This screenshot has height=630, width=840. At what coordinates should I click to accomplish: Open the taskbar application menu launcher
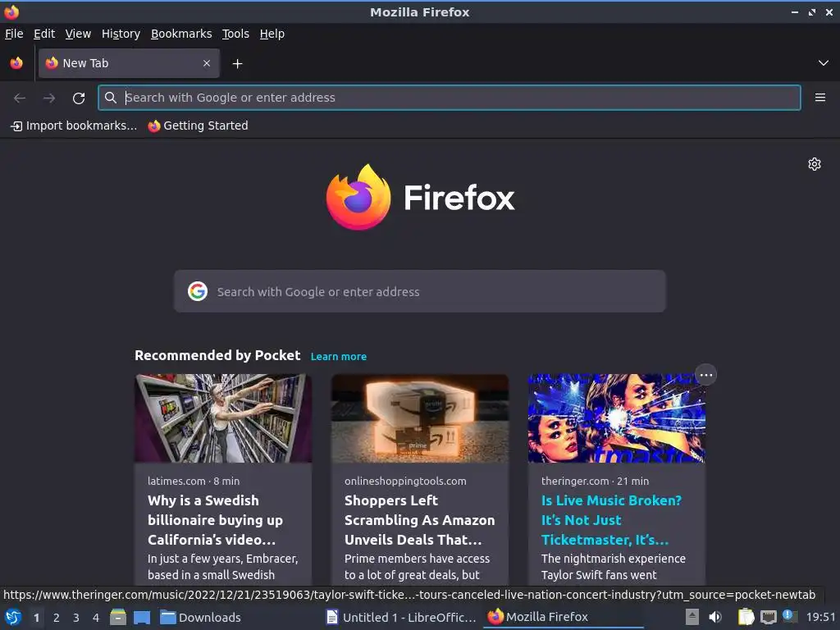click(13, 617)
